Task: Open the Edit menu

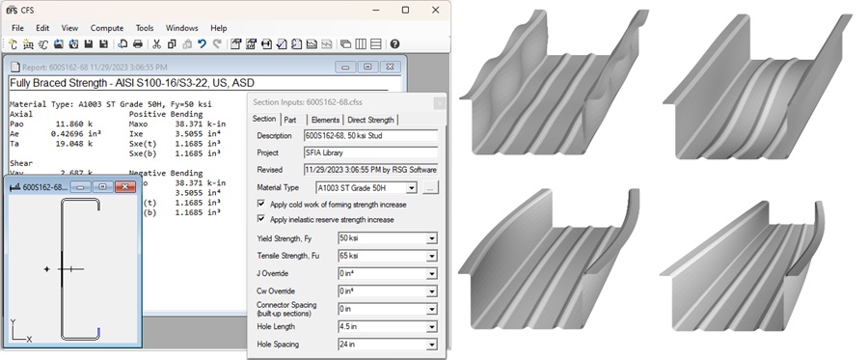Action: point(42,28)
